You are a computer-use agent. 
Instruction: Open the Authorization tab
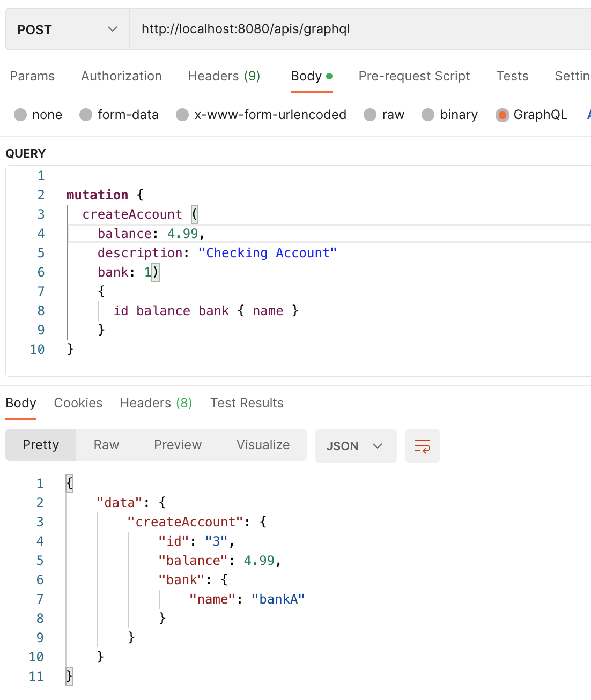click(x=121, y=76)
